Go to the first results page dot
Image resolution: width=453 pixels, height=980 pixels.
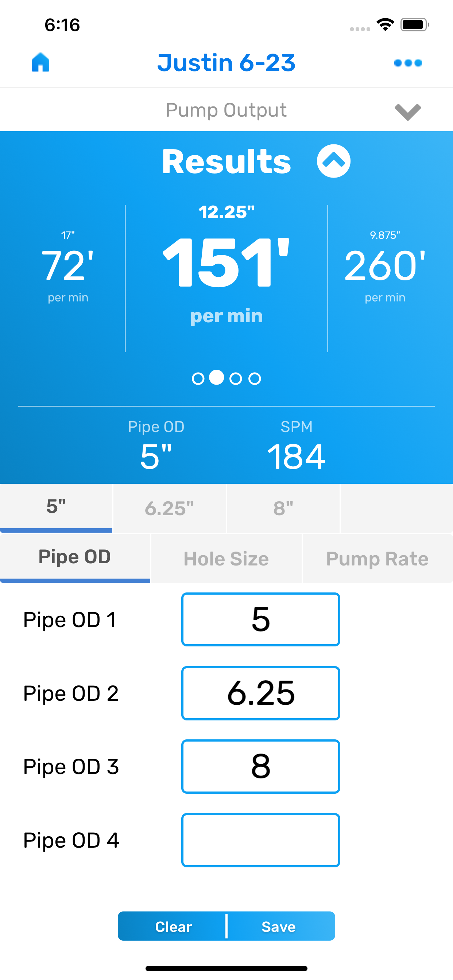pos(198,378)
